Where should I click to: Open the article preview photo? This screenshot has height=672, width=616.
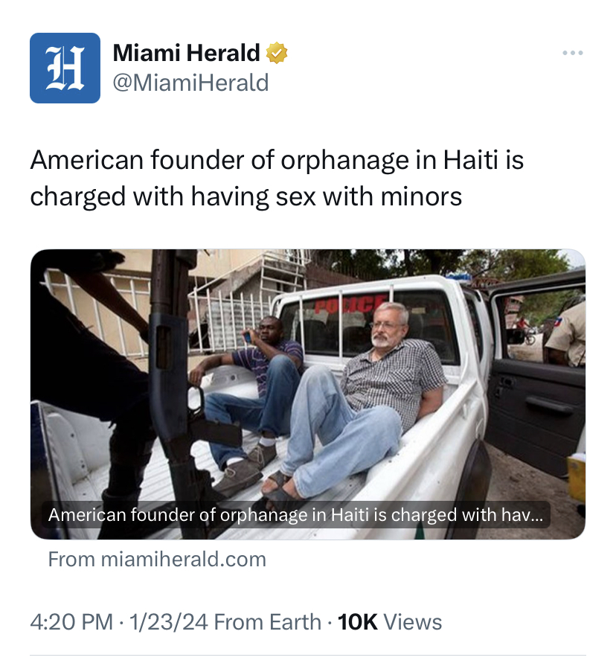(x=307, y=394)
